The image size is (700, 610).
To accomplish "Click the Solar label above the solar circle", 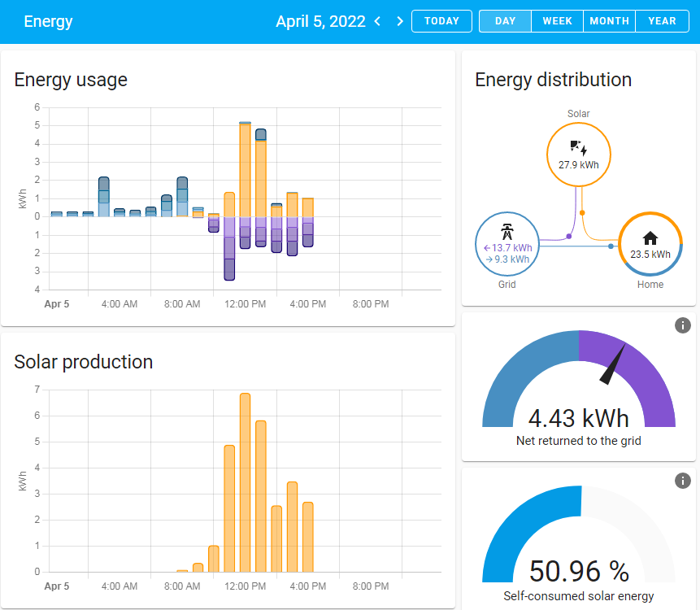I will point(579,113).
